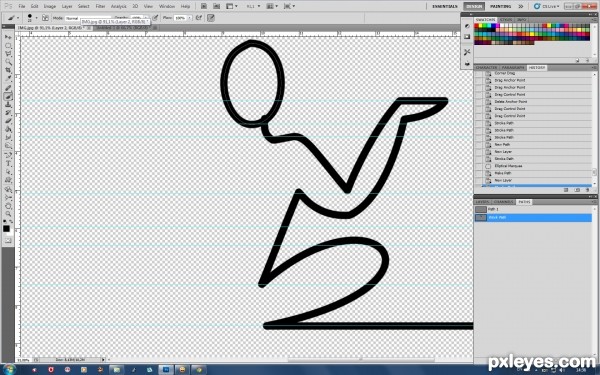The width and height of the screenshot is (600, 375).
Task: Click the foreground color box
Action: [x=6, y=228]
